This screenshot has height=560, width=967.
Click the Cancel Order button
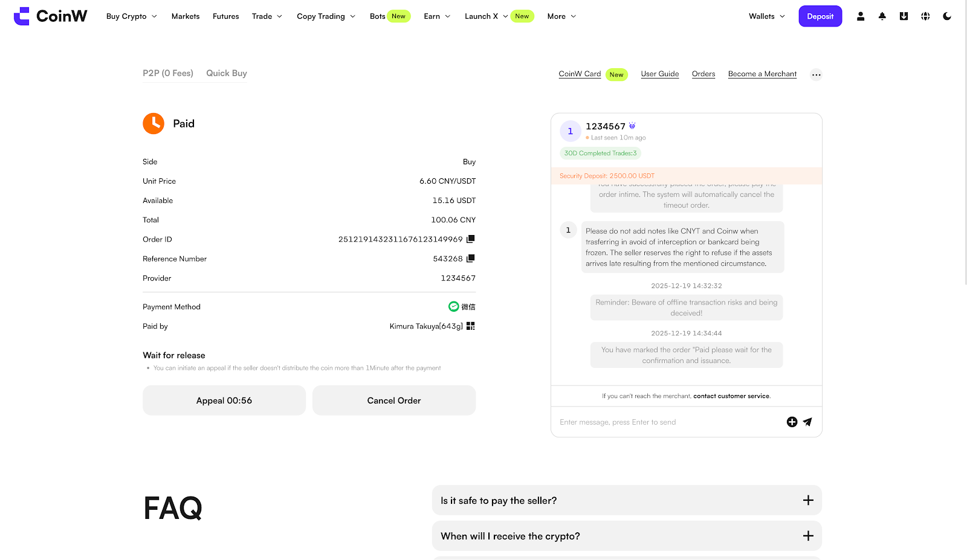click(393, 401)
